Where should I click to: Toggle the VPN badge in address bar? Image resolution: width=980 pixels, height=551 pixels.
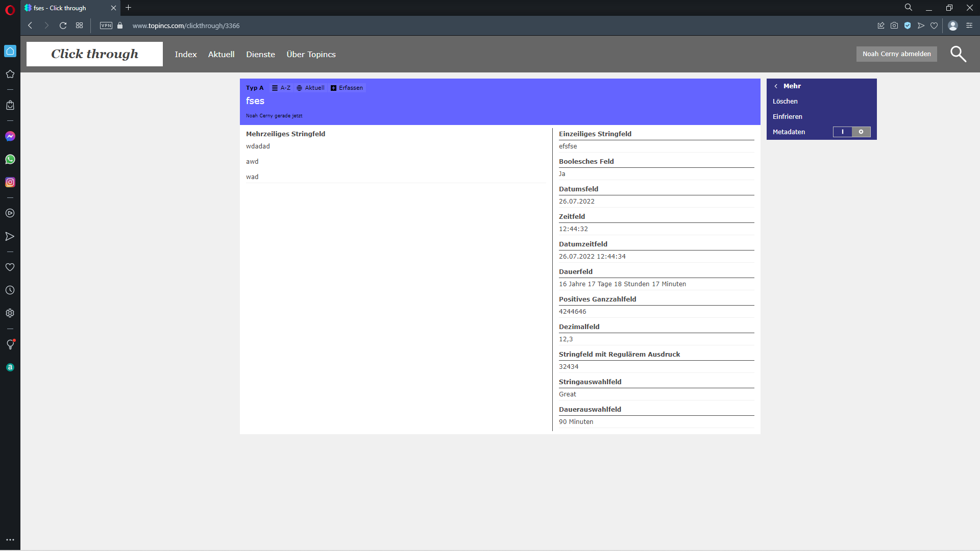(x=106, y=26)
